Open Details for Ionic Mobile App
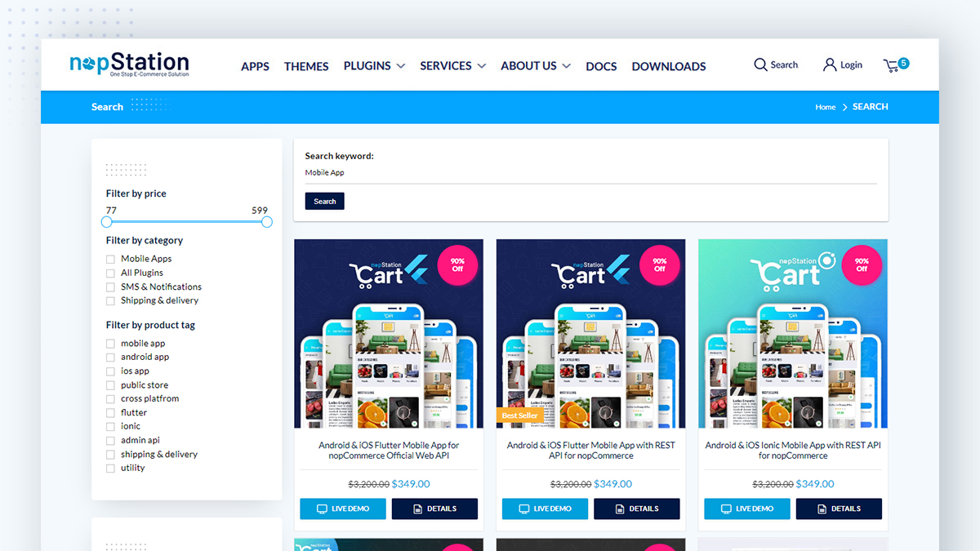The image size is (980, 551). pyautogui.click(x=839, y=509)
